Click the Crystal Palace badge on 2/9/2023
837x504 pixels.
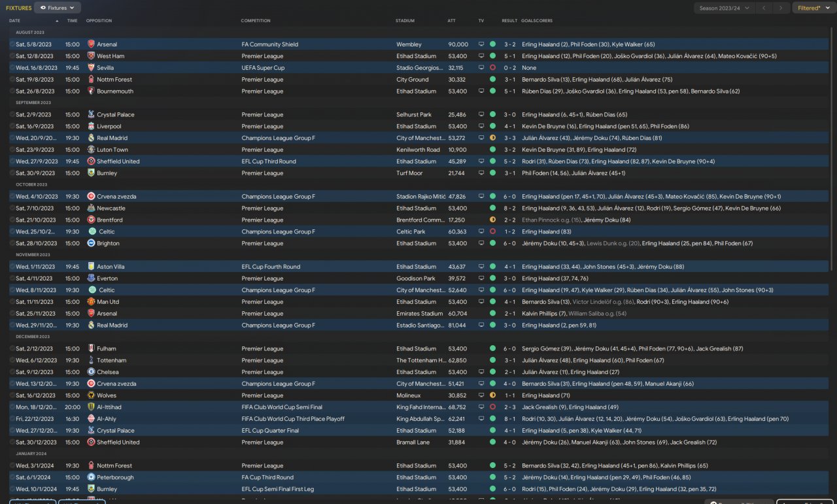tap(91, 115)
